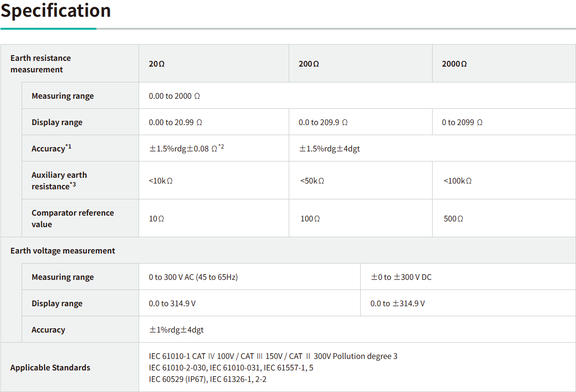Click the 0.0 to 209.9 Ω display value

click(323, 122)
